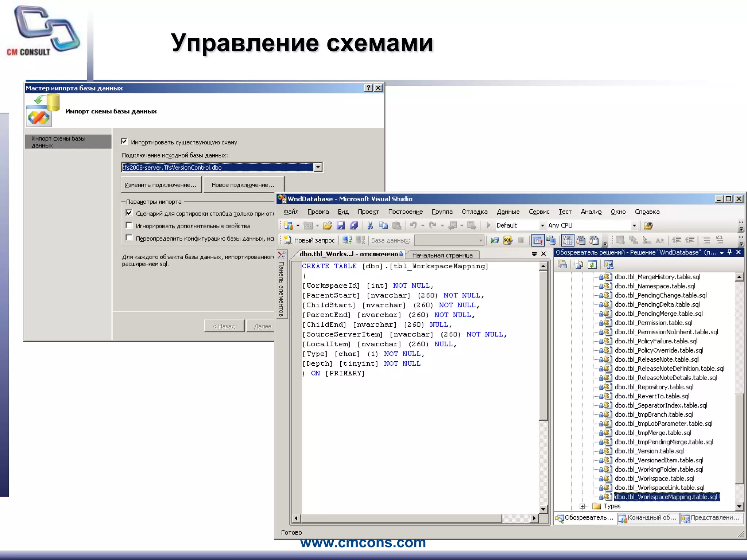The height and width of the screenshot is (560, 747).
Task: Click the Validate SQL syntax icon
Action: pos(507,240)
